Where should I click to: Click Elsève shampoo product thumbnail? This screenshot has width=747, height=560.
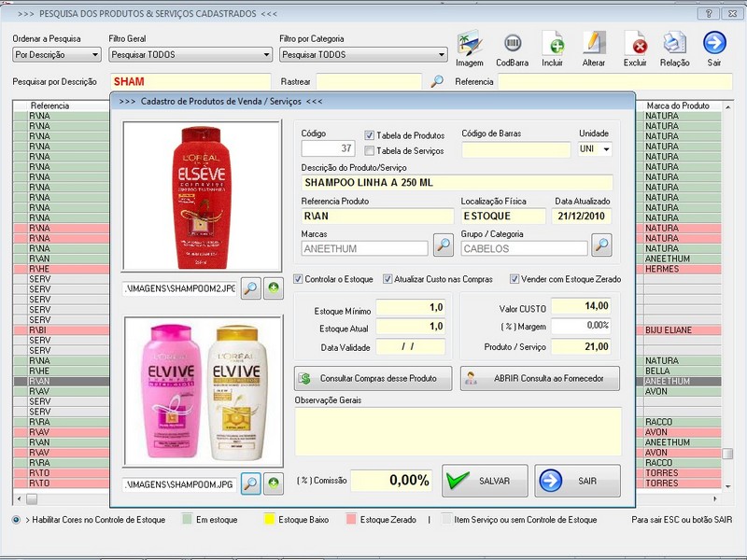202,196
